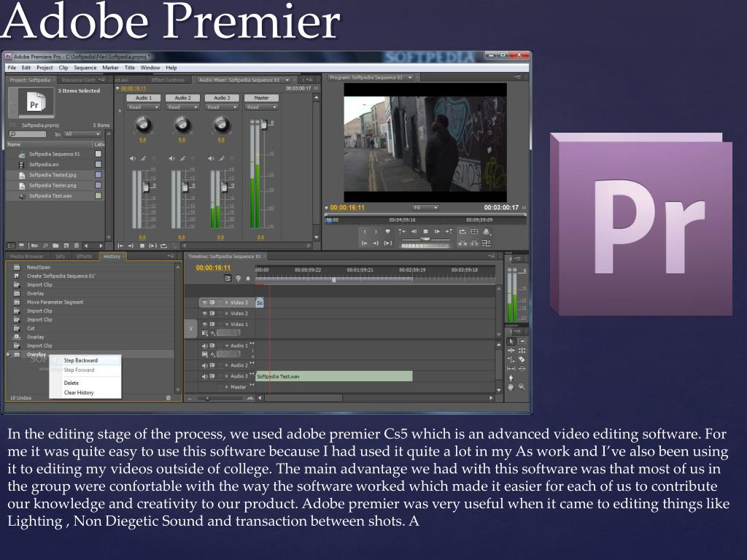Screen dimensions: 747x560
Task: Open Master automation mode Read dropdown
Action: tap(262, 107)
